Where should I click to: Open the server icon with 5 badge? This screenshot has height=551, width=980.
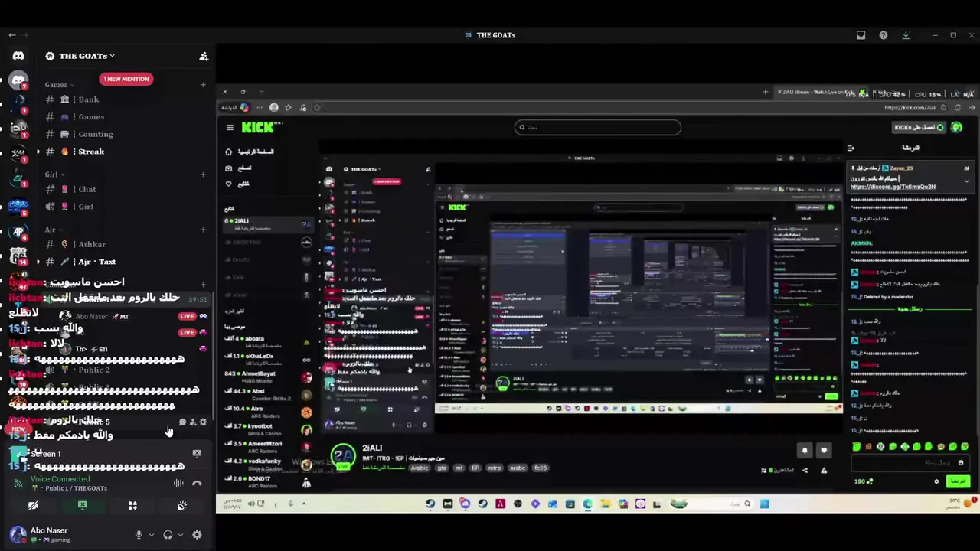pos(18,207)
